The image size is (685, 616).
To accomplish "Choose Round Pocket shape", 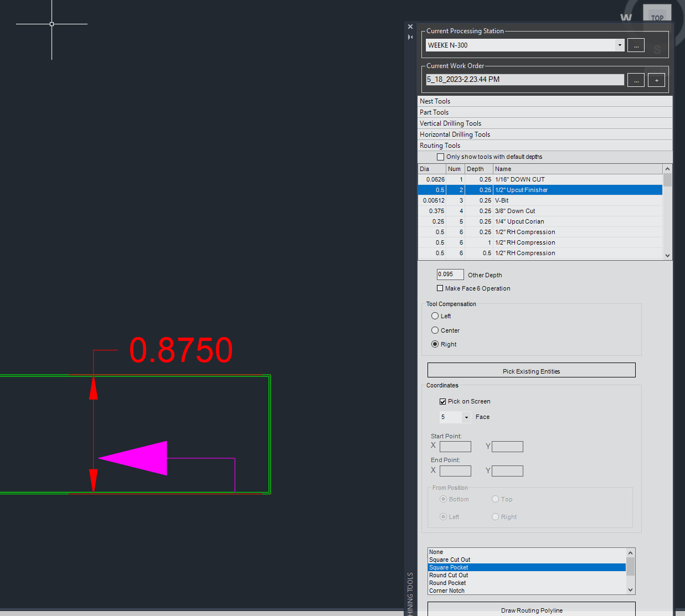I will 527,583.
